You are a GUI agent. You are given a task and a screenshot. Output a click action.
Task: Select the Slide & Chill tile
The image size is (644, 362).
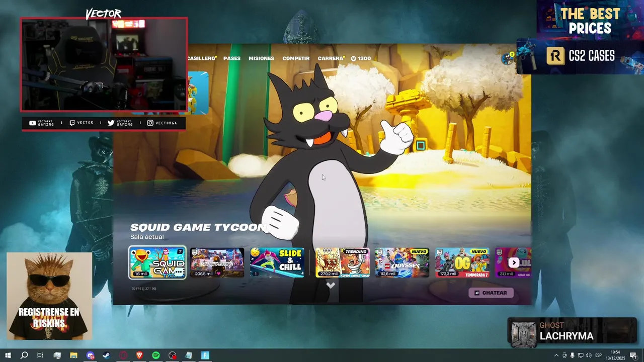pyautogui.click(x=277, y=262)
